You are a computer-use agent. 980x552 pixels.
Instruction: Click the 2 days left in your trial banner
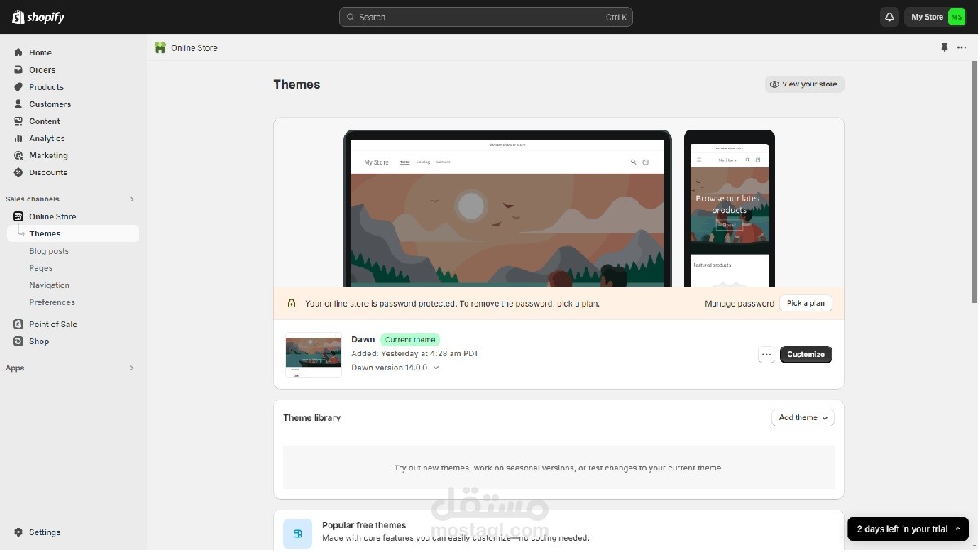pyautogui.click(x=908, y=529)
